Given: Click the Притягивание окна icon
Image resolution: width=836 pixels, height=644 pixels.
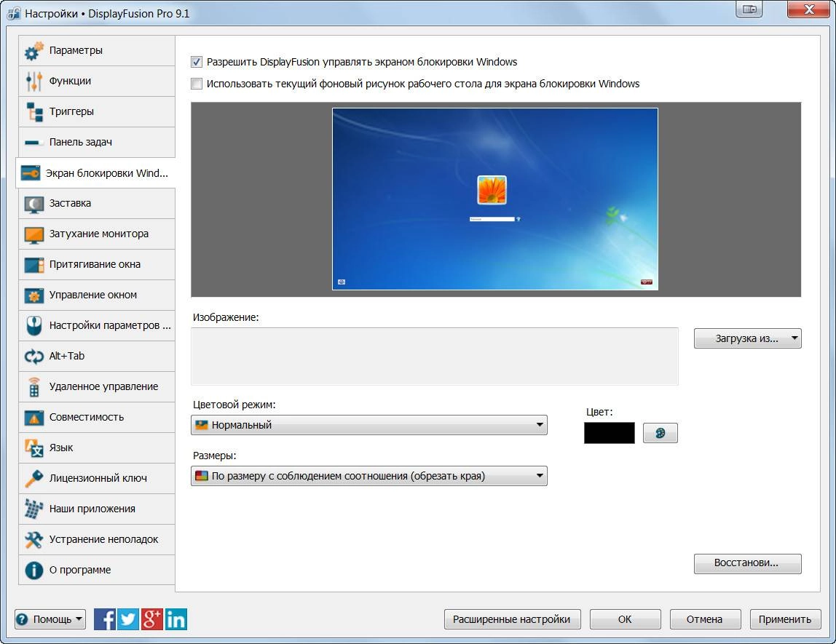Looking at the screenshot, I should 33,265.
